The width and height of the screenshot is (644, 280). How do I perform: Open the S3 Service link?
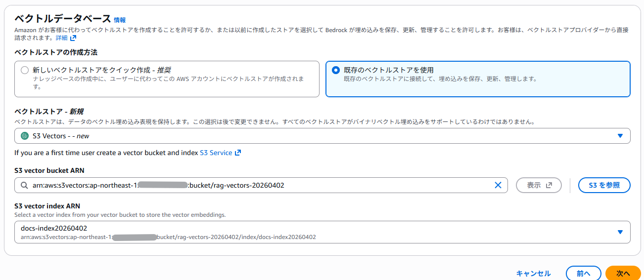216,153
